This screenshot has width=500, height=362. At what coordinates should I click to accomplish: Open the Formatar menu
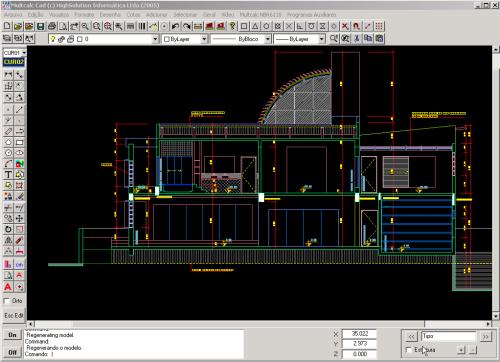(84, 15)
